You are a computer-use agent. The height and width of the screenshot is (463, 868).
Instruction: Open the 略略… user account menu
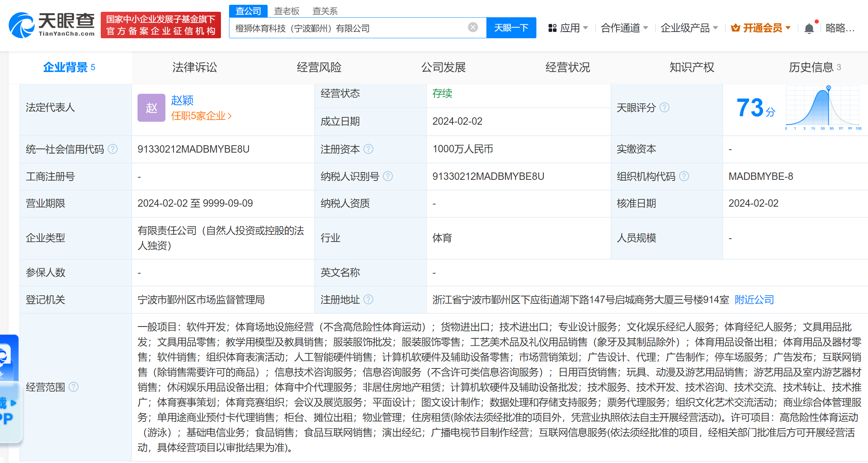(x=840, y=28)
